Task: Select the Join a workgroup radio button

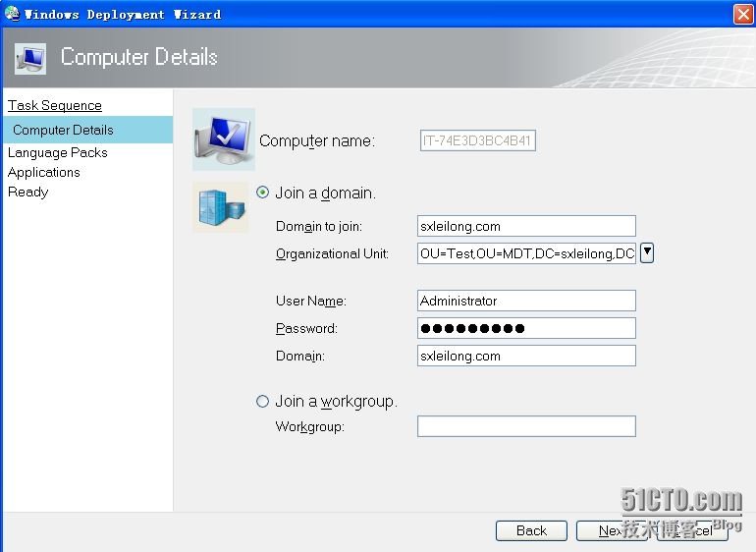Action: 262,401
